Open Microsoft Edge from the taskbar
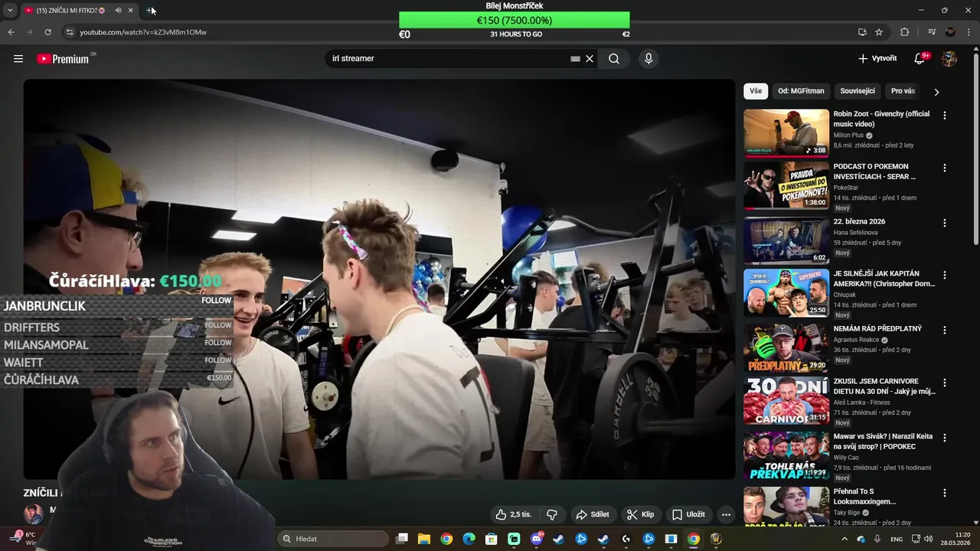The width and height of the screenshot is (980, 551). coord(469,539)
